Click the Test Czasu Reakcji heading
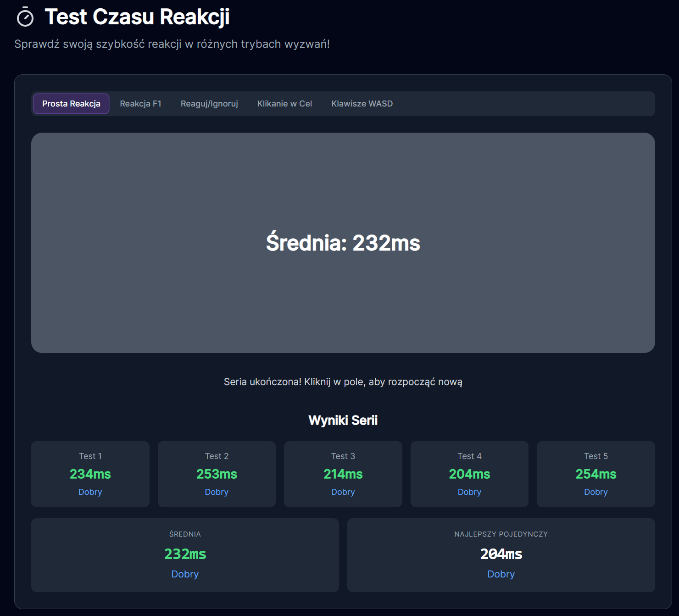679x616 pixels. pos(137,17)
